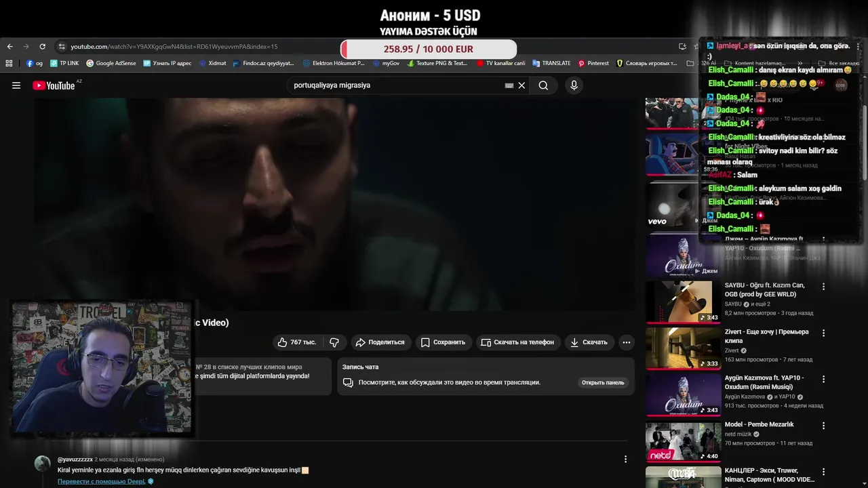Click the magnifier search button
The width and height of the screenshot is (868, 488).
click(x=543, y=85)
